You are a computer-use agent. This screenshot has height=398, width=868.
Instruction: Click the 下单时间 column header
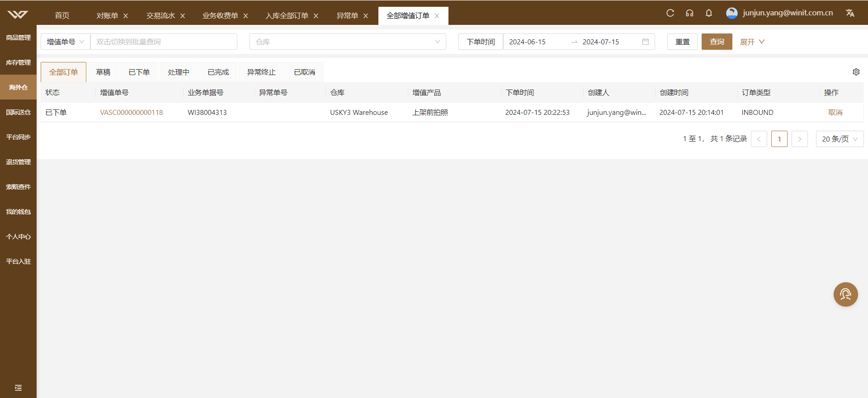[x=519, y=93]
